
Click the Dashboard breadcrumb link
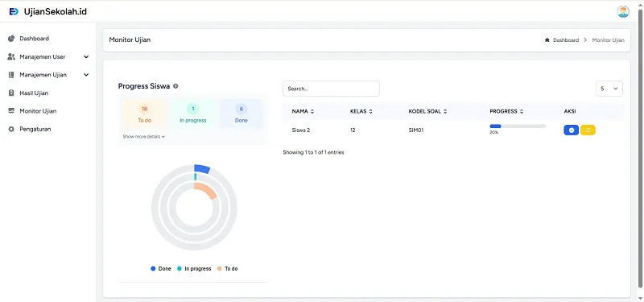[566, 39]
